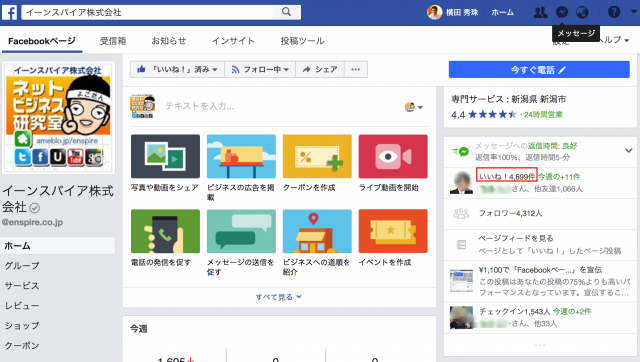640x362 pixels.
Task: Click the @enspire.co.jp username
Action: [x=32, y=222]
